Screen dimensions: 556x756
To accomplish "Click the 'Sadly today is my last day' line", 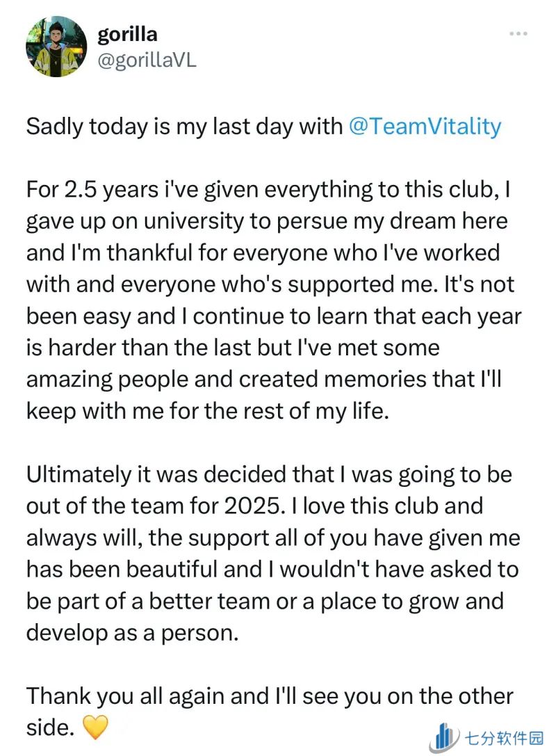I will tap(183, 127).
